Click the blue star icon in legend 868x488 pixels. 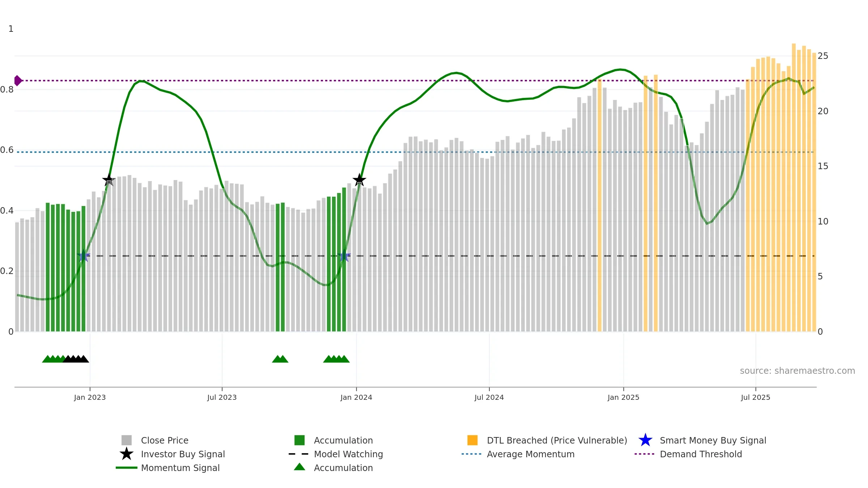(x=645, y=440)
